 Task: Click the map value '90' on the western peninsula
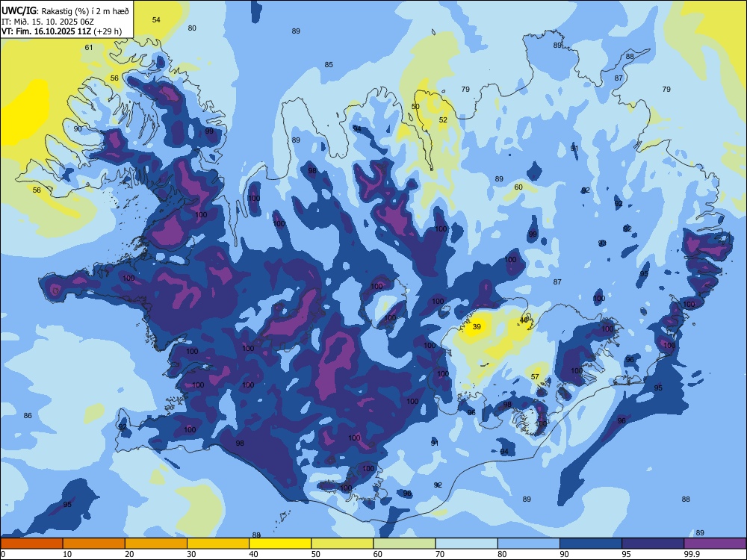78,128
